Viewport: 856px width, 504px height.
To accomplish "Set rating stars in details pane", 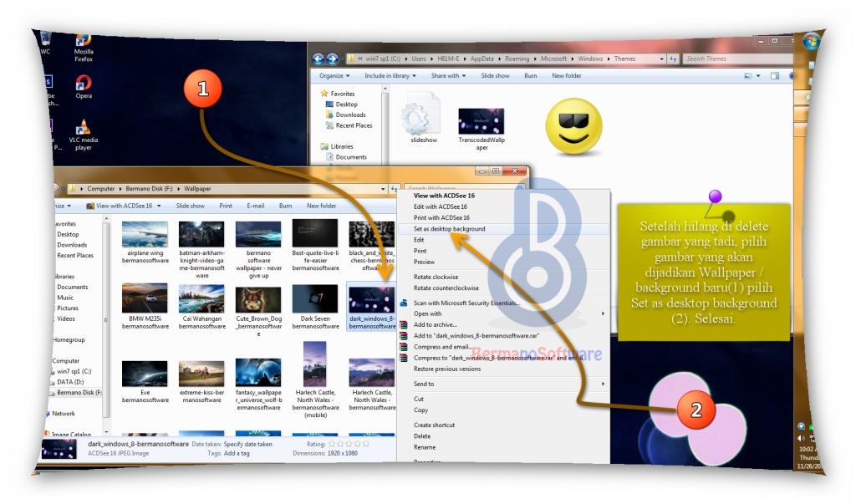I will (x=349, y=444).
